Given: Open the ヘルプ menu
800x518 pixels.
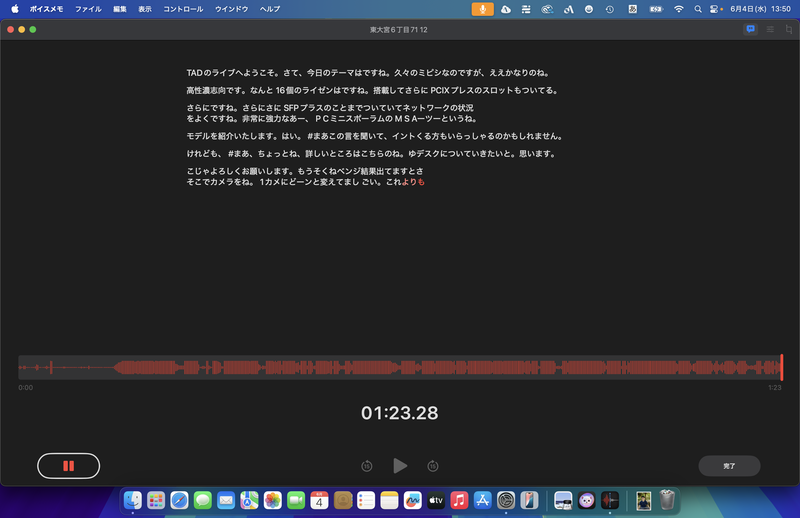Looking at the screenshot, I should 270,9.
